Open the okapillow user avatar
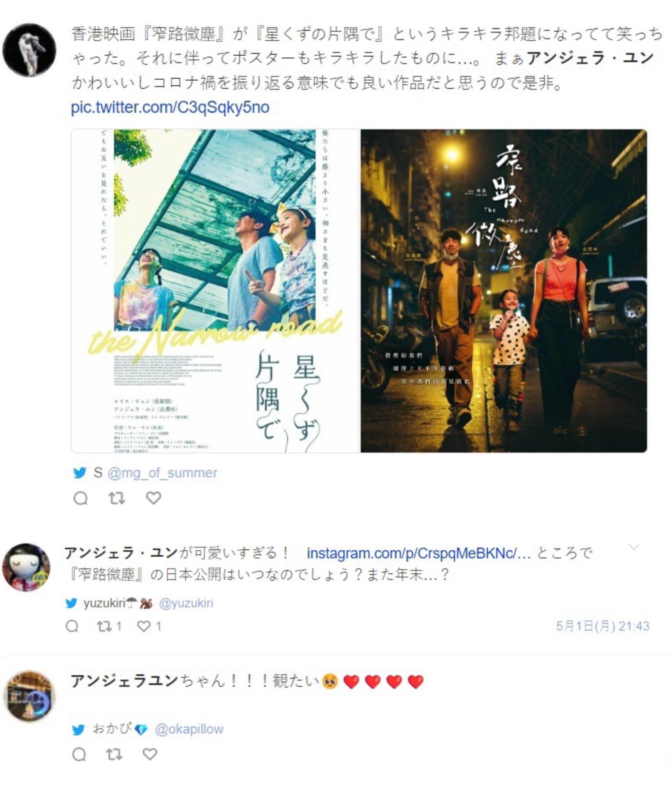Image resolution: width=672 pixels, height=785 pixels. [29, 696]
